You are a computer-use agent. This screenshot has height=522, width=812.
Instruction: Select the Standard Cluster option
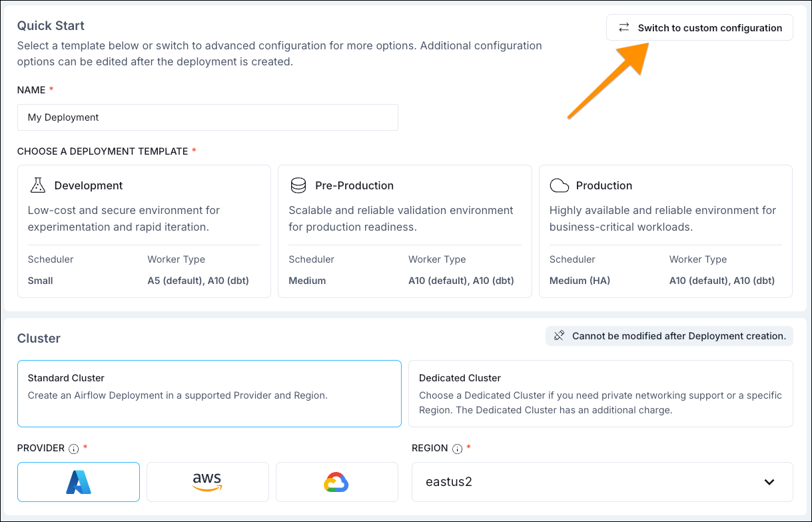pos(209,392)
